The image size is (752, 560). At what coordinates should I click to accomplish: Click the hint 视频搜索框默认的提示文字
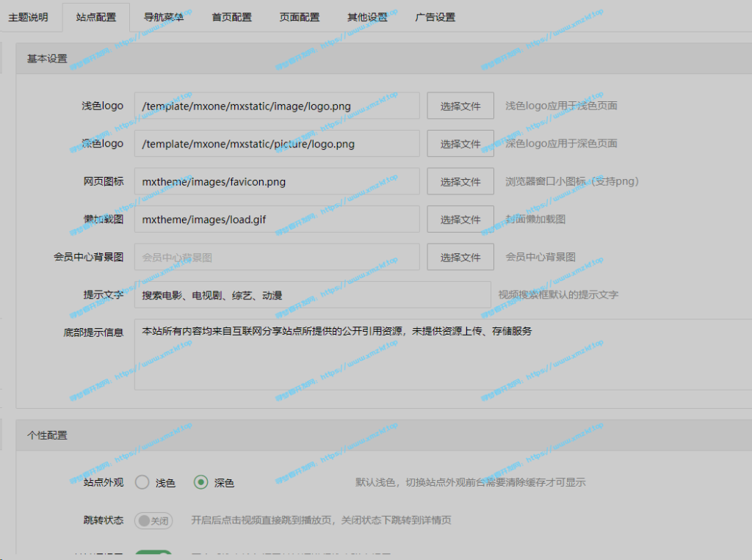[x=558, y=295]
